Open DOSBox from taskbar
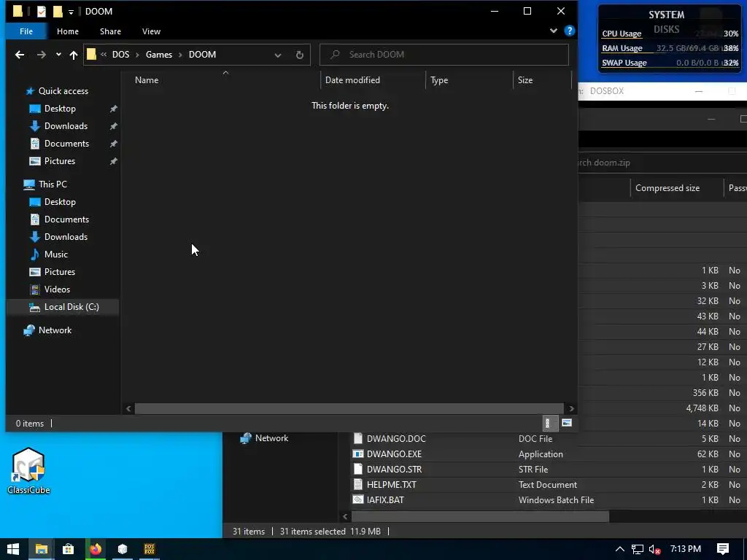747x560 pixels. [149, 549]
